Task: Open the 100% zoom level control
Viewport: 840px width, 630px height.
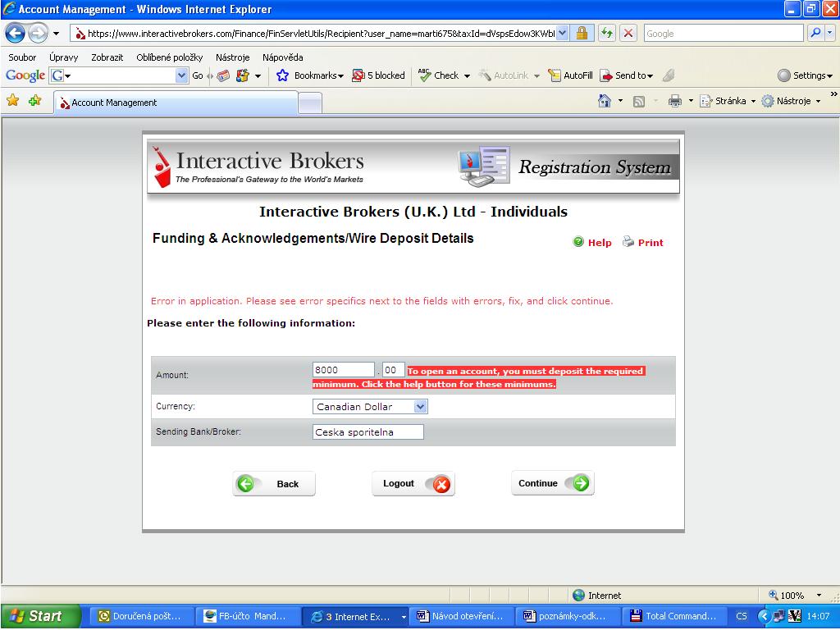Action: (x=795, y=596)
